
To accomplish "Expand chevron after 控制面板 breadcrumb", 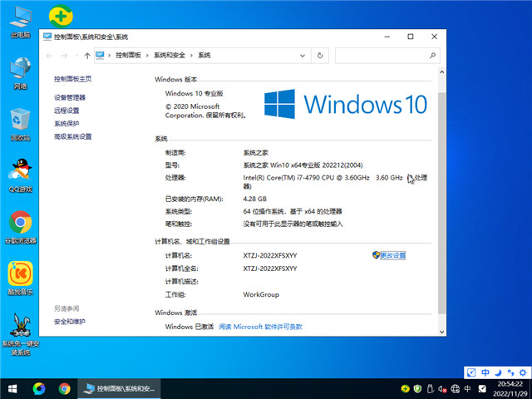I will click(x=147, y=56).
